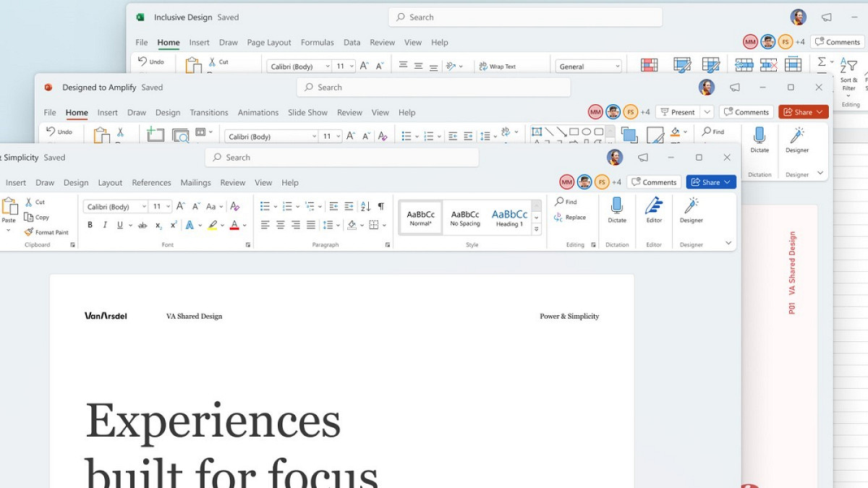Open Comments in Word window
The width and height of the screenshot is (868, 488).
(654, 182)
